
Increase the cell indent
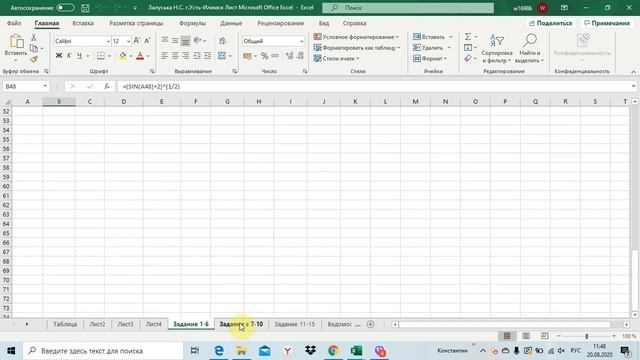(x=208, y=56)
